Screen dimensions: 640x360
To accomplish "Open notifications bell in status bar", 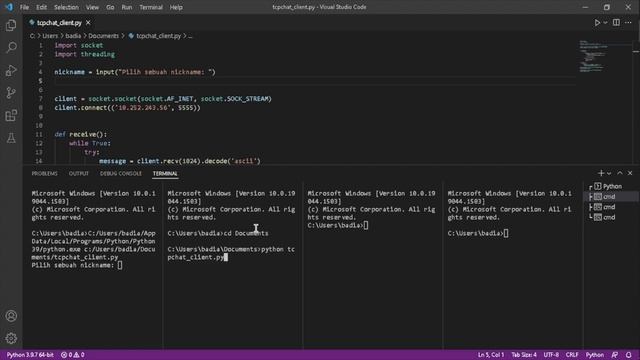I will tap(629, 355).
